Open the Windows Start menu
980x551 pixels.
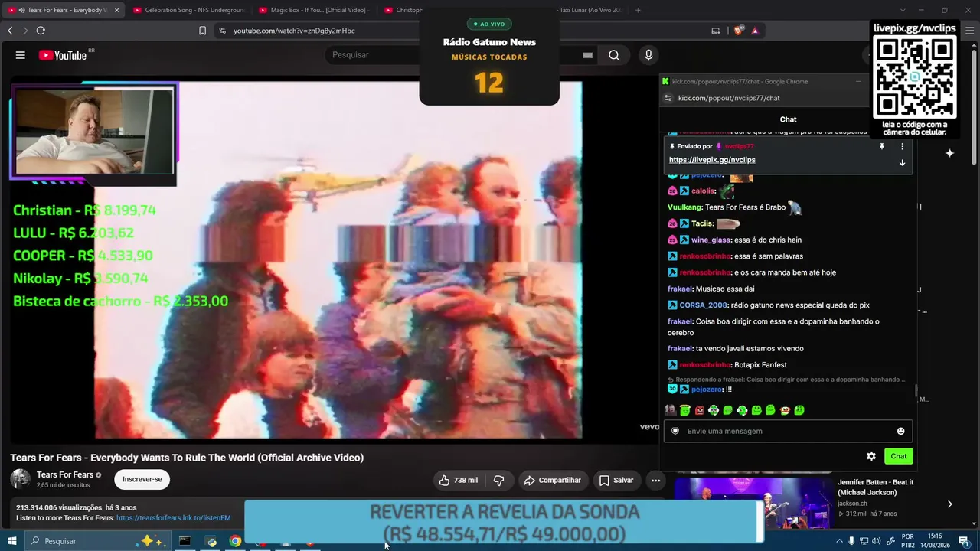(x=12, y=541)
